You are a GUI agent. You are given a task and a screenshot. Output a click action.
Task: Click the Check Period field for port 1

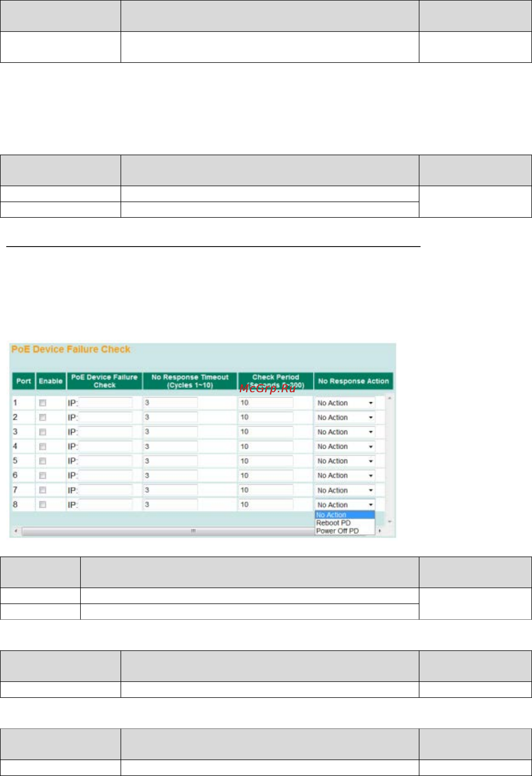coord(266,403)
